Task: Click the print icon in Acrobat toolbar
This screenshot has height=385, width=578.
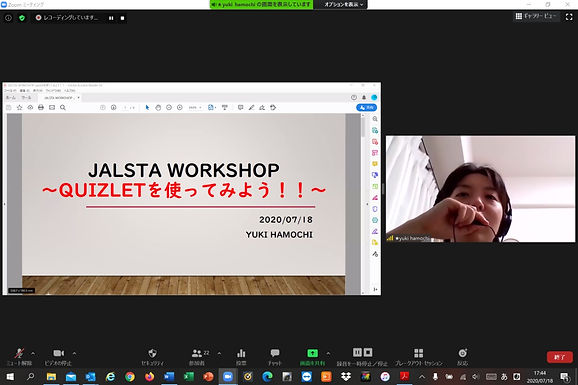Action: coord(41,107)
